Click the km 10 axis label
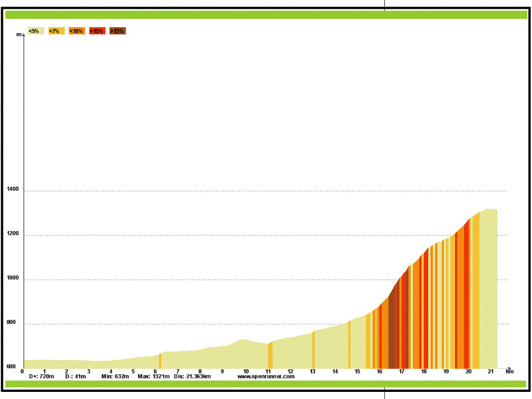Image resolution: width=532 pixels, height=399 pixels. 246,372
